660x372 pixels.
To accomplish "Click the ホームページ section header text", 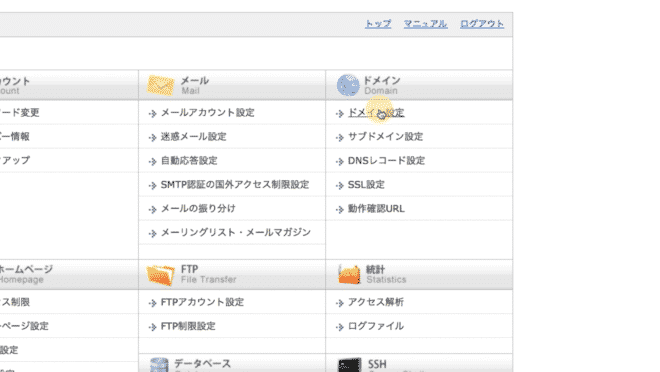I will click(26, 269).
